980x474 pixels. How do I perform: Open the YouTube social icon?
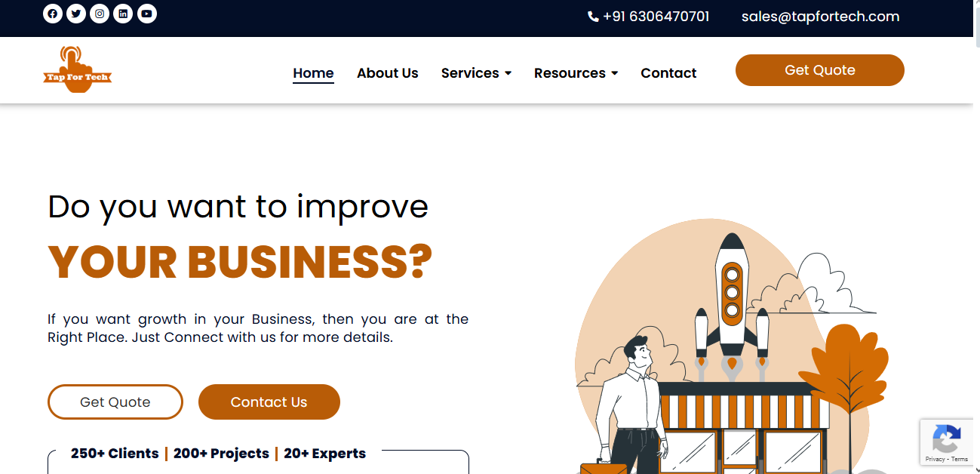click(x=147, y=14)
